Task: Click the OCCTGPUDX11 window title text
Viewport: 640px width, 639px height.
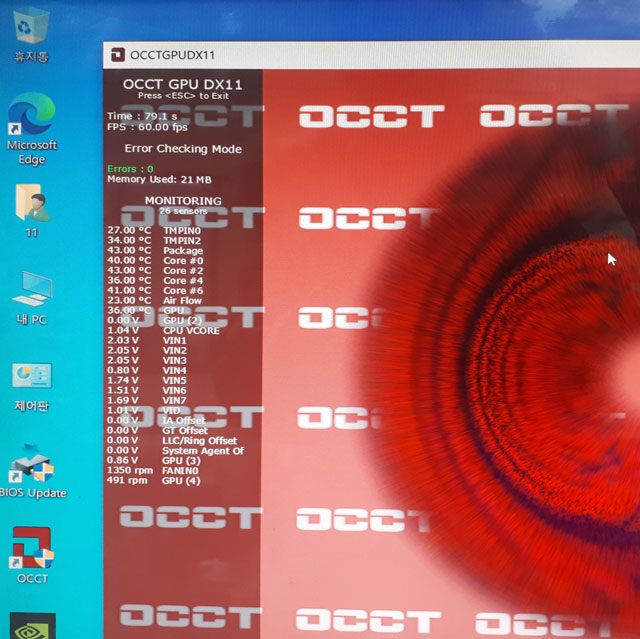Action: click(172, 55)
